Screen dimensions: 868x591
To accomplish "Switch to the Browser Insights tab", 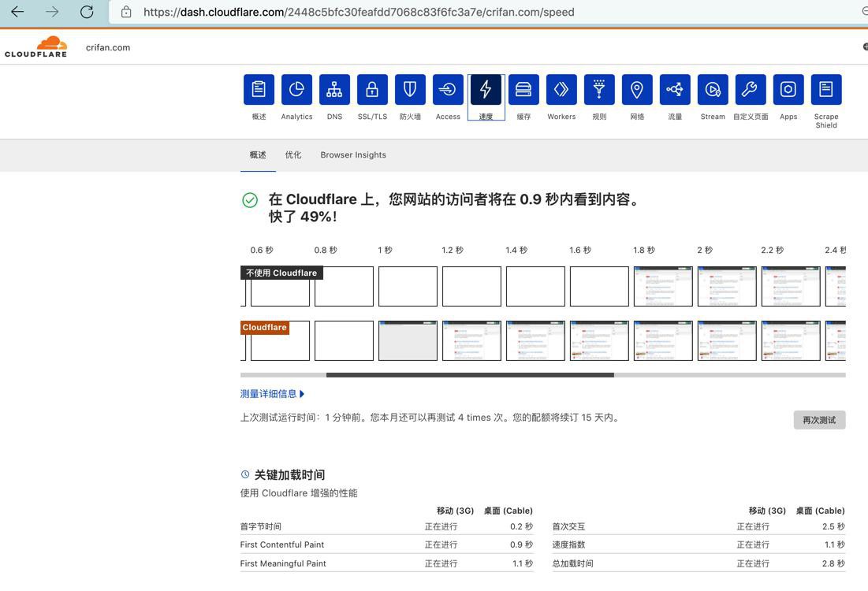I will pyautogui.click(x=353, y=155).
